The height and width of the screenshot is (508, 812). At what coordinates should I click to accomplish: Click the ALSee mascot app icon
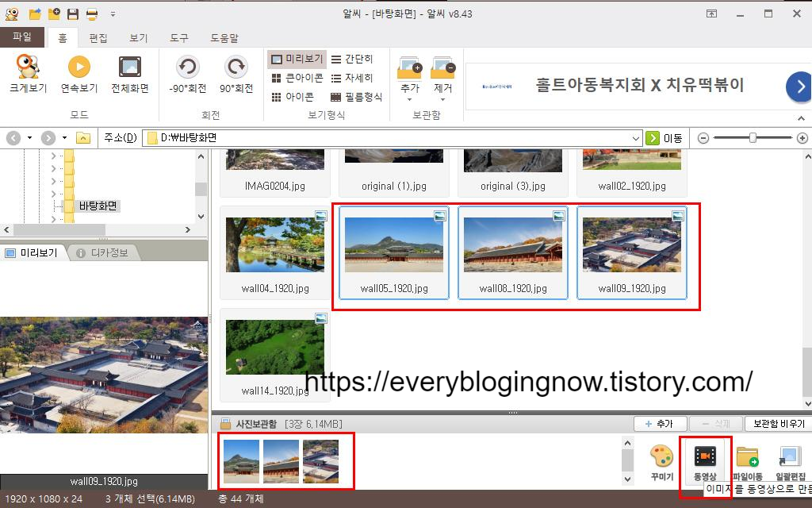pos(12,14)
